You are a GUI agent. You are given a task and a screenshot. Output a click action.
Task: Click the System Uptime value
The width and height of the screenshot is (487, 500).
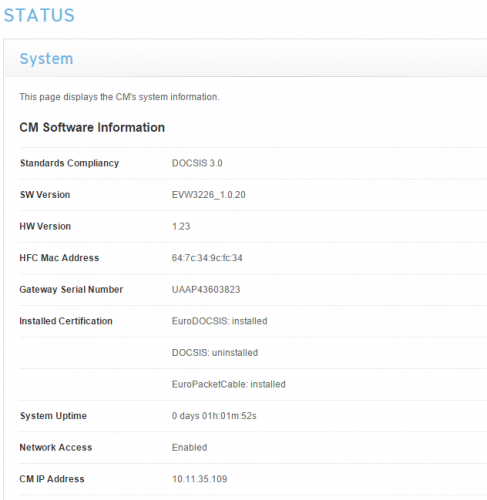214,416
